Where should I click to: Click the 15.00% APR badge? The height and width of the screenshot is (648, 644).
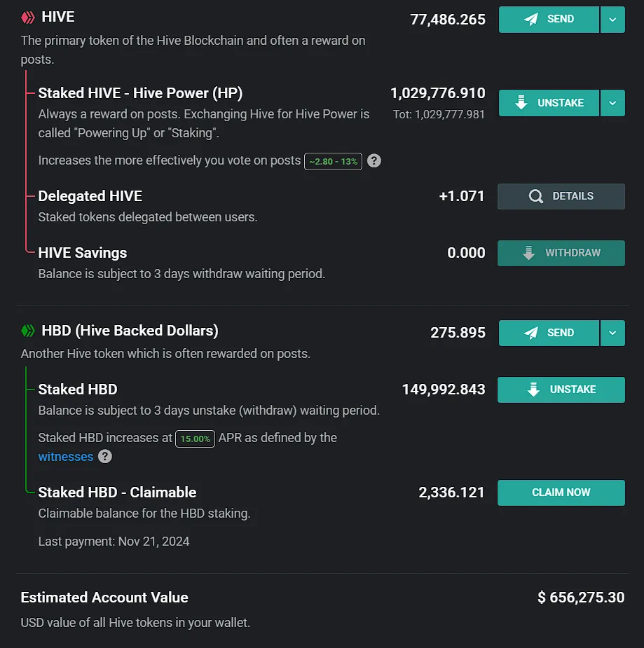(x=195, y=439)
